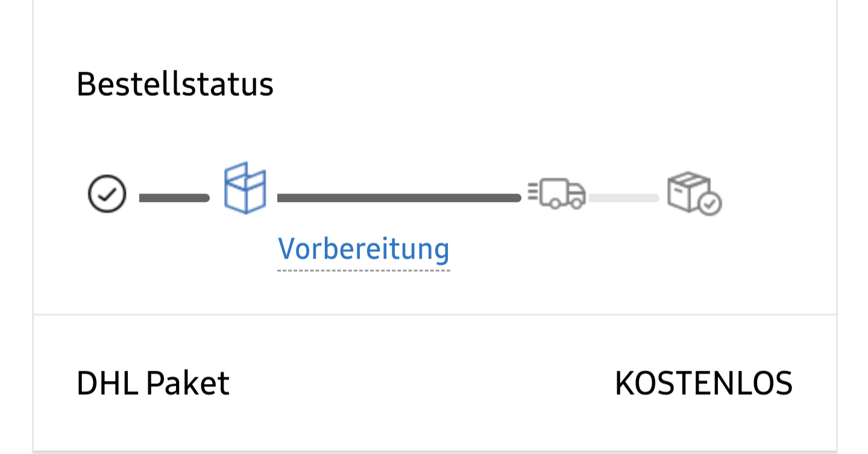This screenshot has width=868, height=454.
Task: Click the divider line above DHL Paket
Action: (434, 315)
